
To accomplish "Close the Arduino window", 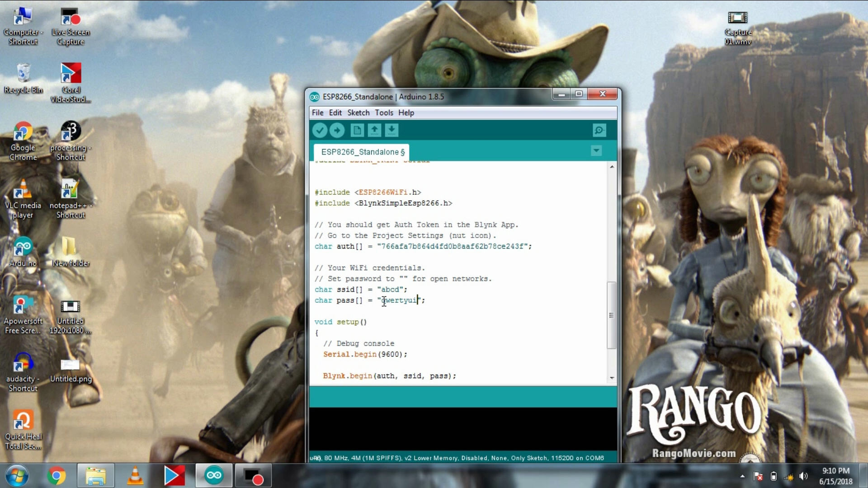I will click(603, 94).
